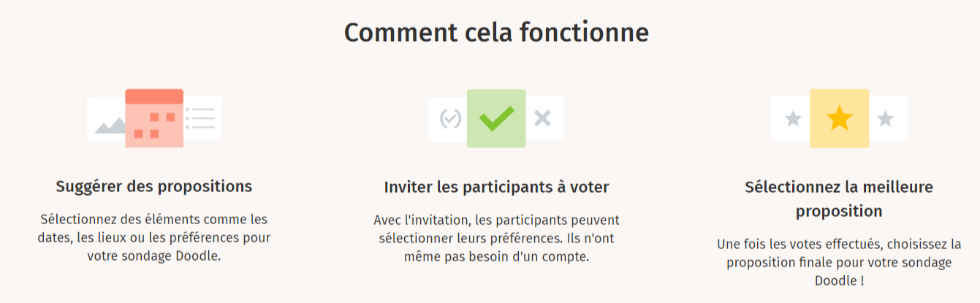Click the gray star right of gold star
980x303 pixels.
(885, 118)
